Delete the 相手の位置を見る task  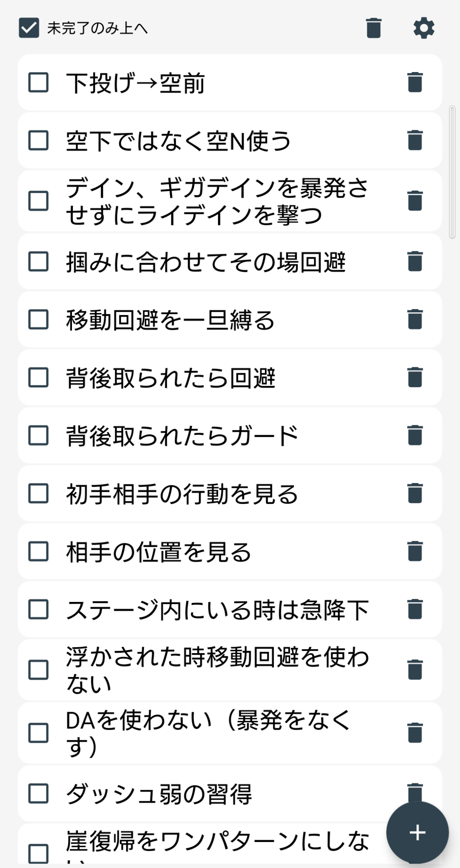(x=415, y=551)
